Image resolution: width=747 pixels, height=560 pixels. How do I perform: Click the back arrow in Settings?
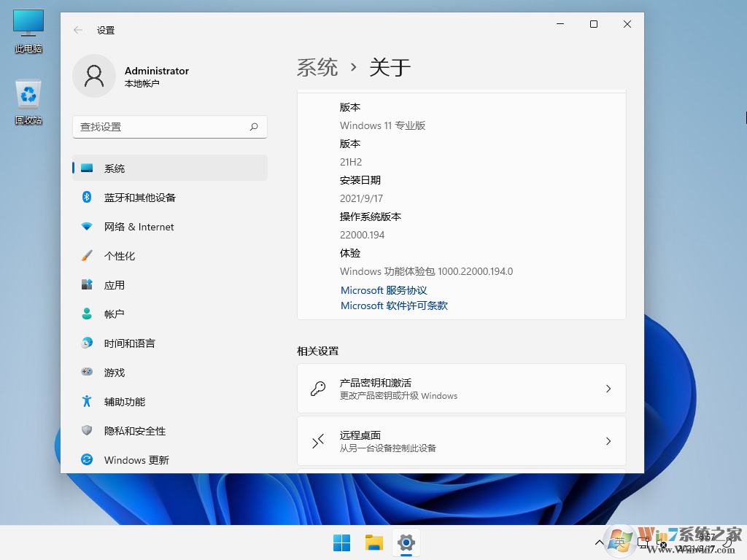77,30
